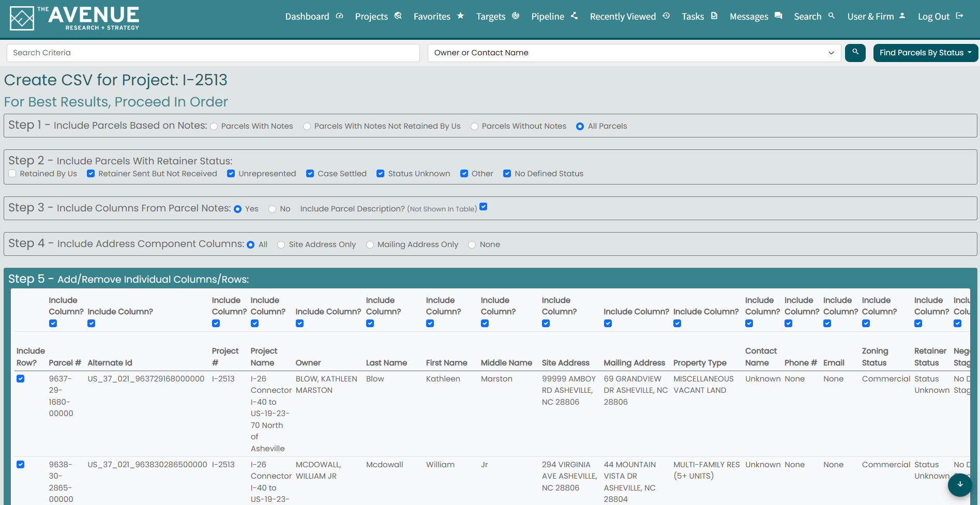Image resolution: width=980 pixels, height=505 pixels.
Task: Click the Search Criteria input field
Action: point(213,53)
